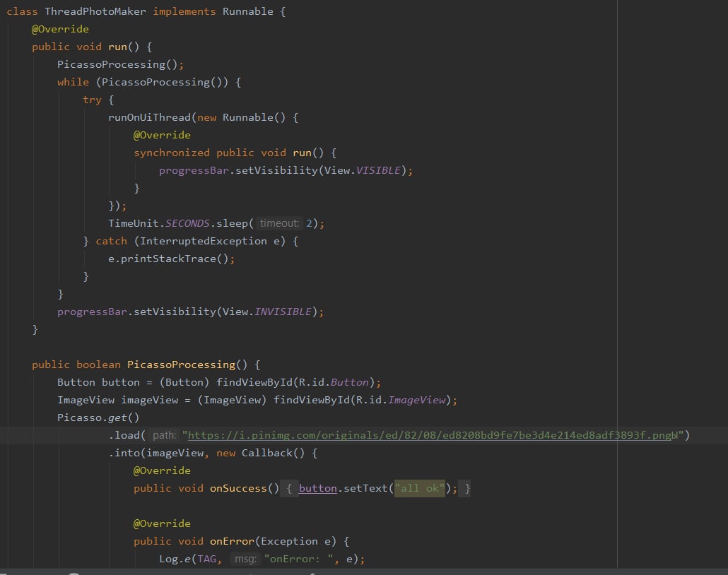The height and width of the screenshot is (575, 728).
Task: Click the 'implements' keyword
Action: (x=184, y=11)
